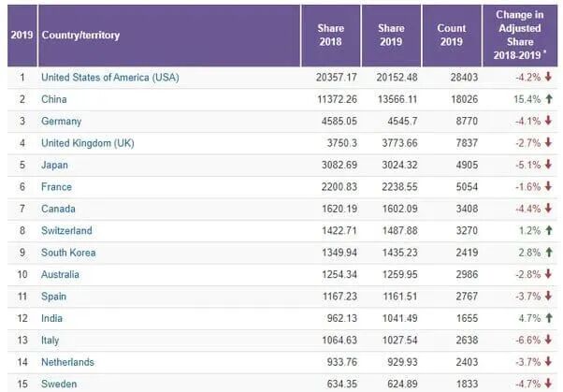
Task: Open the United Kingdom (UK) link
Action: tap(88, 143)
